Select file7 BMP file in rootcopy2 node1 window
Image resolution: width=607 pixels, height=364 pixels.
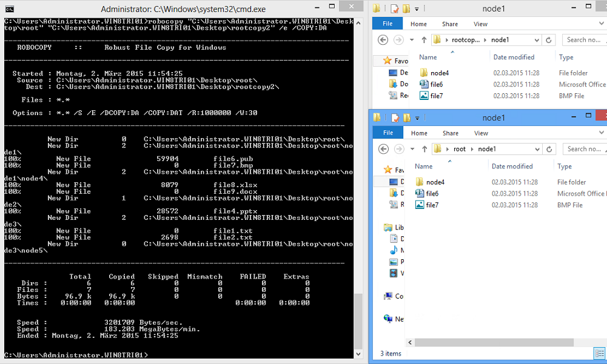pyautogui.click(x=436, y=96)
